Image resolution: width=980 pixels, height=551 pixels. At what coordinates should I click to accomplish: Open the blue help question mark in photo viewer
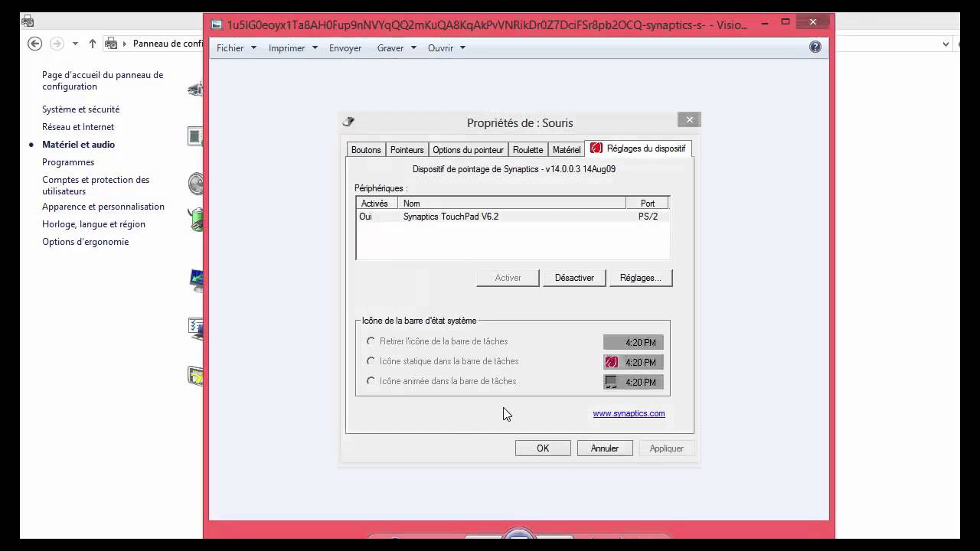815,47
